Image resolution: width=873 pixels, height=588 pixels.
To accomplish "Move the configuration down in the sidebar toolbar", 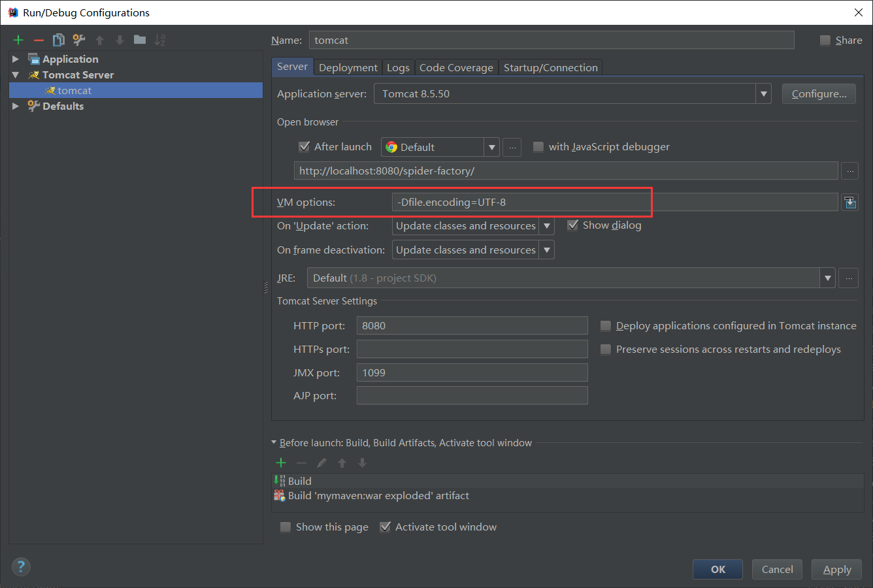I will 120,41.
